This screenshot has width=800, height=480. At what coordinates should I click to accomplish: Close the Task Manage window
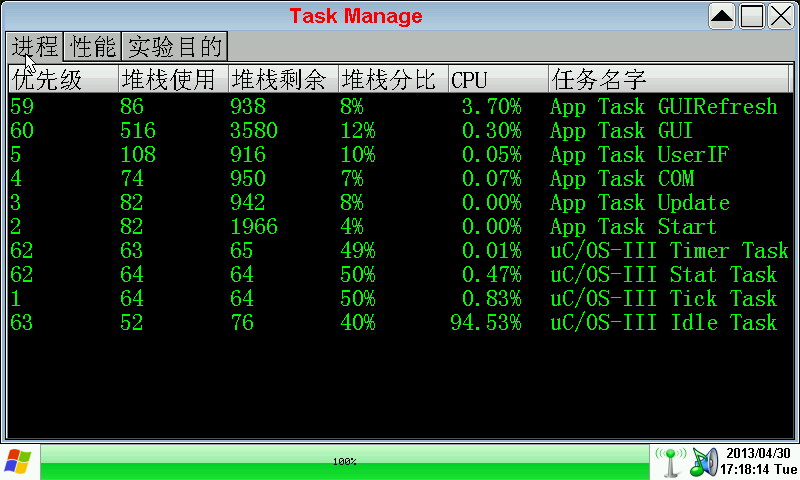pos(781,16)
